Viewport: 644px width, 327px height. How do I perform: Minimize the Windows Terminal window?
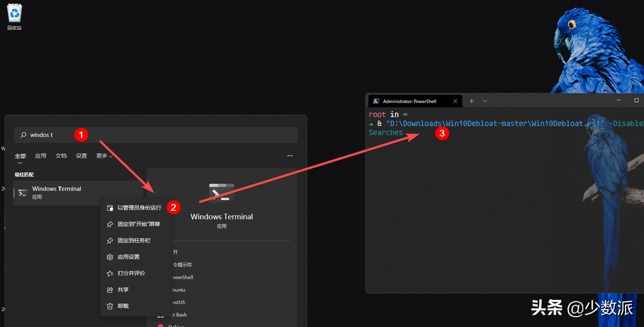(619, 100)
